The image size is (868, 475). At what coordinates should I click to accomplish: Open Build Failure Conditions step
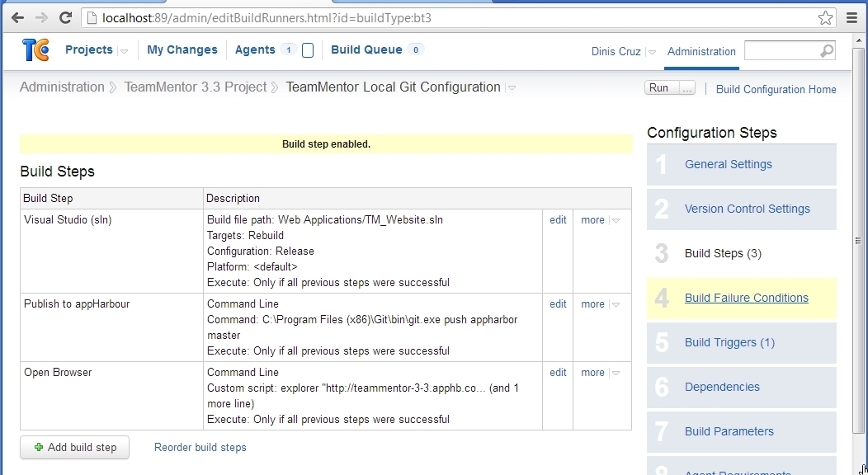click(x=746, y=298)
